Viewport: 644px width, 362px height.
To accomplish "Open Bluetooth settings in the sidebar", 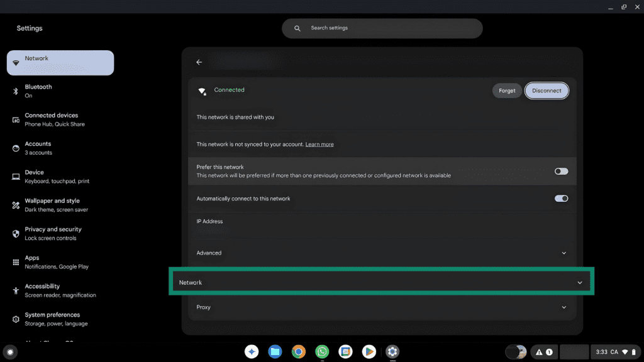I will [x=38, y=91].
